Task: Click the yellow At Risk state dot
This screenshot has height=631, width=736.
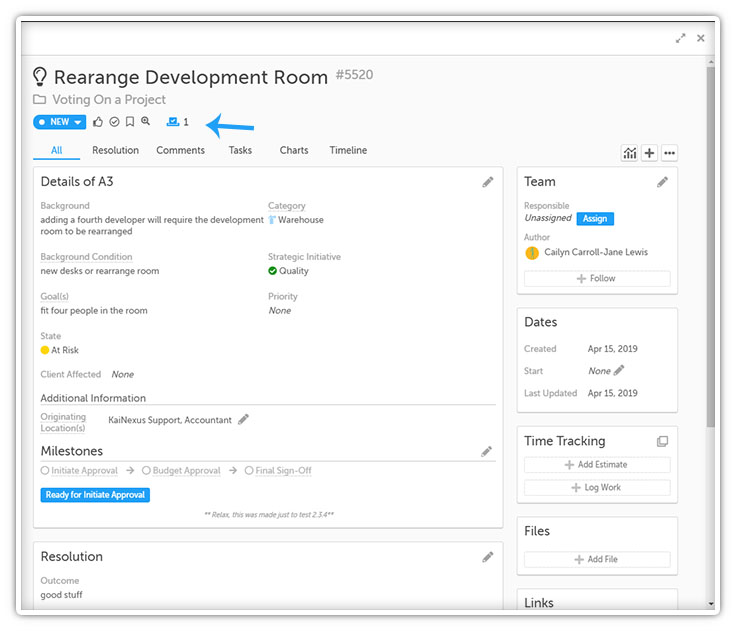Action: coord(45,350)
